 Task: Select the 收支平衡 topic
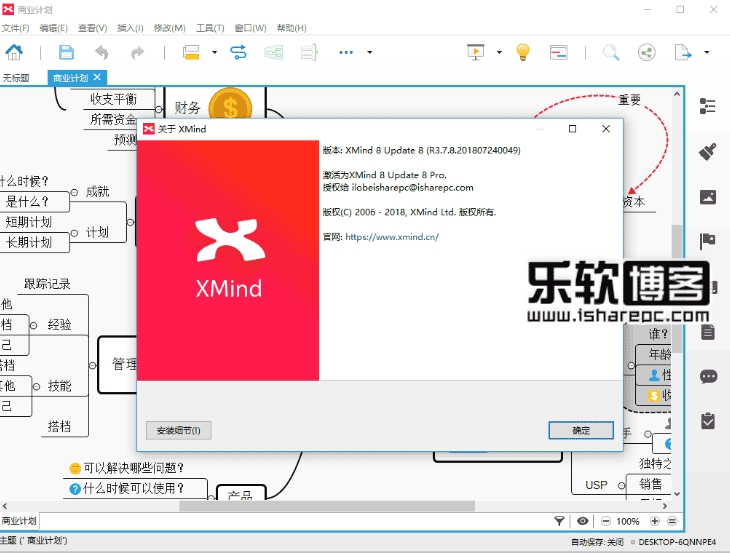(113, 99)
